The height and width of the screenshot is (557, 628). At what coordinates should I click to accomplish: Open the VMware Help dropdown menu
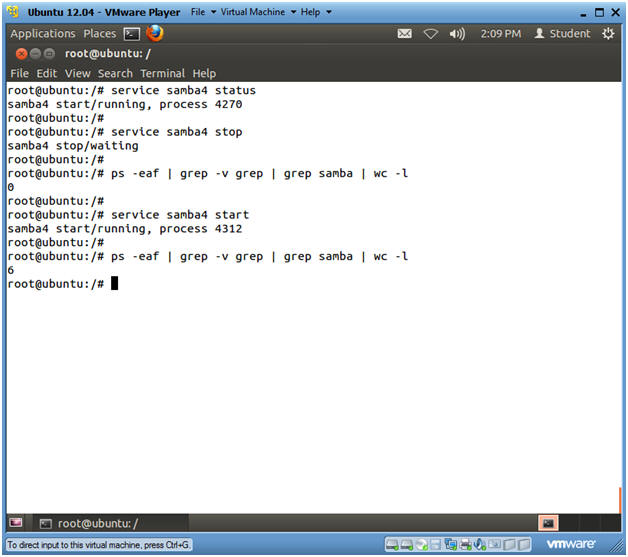316,12
